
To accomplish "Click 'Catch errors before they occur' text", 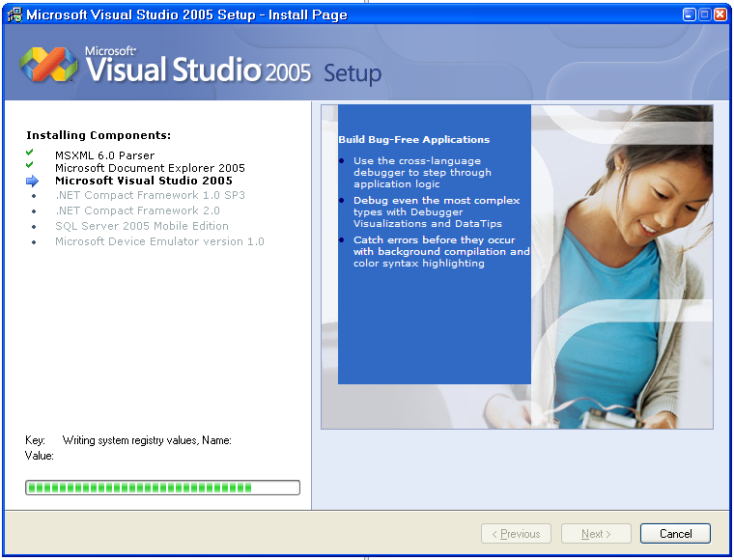I will [x=441, y=251].
